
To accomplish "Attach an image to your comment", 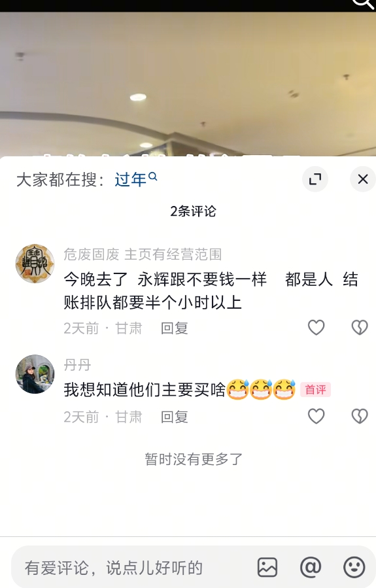I will pyautogui.click(x=267, y=567).
